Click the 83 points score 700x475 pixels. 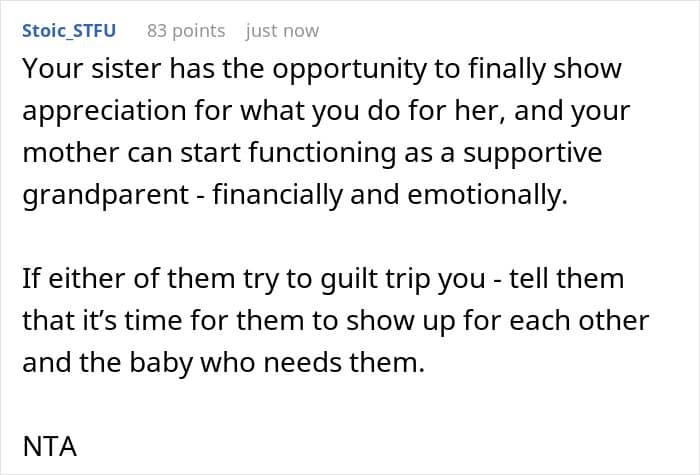186,30
